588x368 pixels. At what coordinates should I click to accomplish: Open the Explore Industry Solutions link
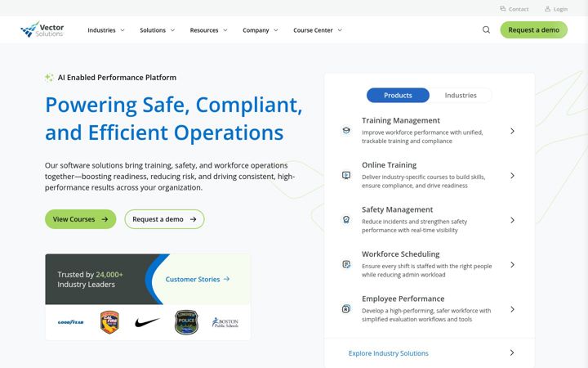click(389, 353)
